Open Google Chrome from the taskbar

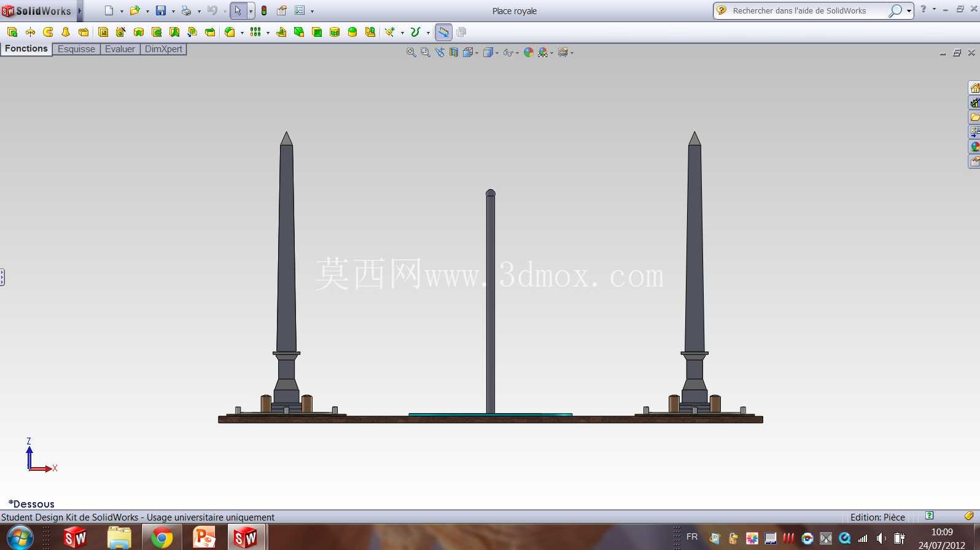tap(162, 538)
